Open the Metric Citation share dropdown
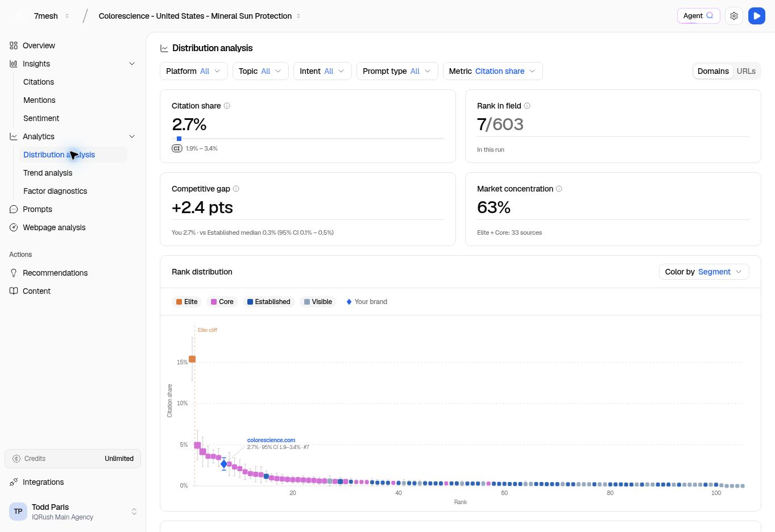The image size is (775, 532). (x=493, y=71)
